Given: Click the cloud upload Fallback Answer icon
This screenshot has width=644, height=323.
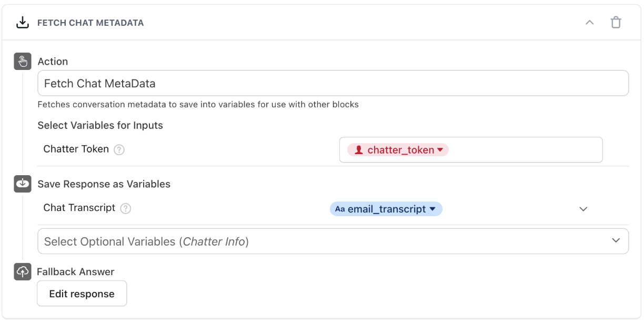Looking at the screenshot, I should coord(22,271).
